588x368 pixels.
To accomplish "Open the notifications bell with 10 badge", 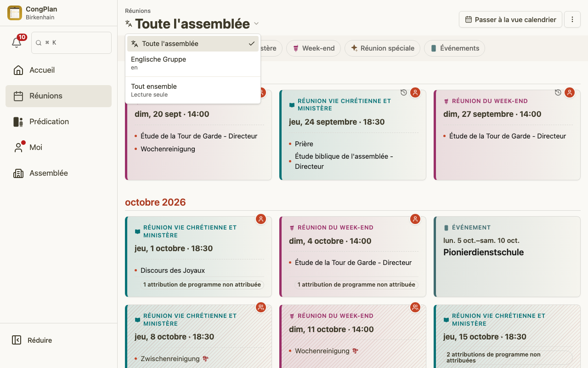I will pyautogui.click(x=17, y=42).
